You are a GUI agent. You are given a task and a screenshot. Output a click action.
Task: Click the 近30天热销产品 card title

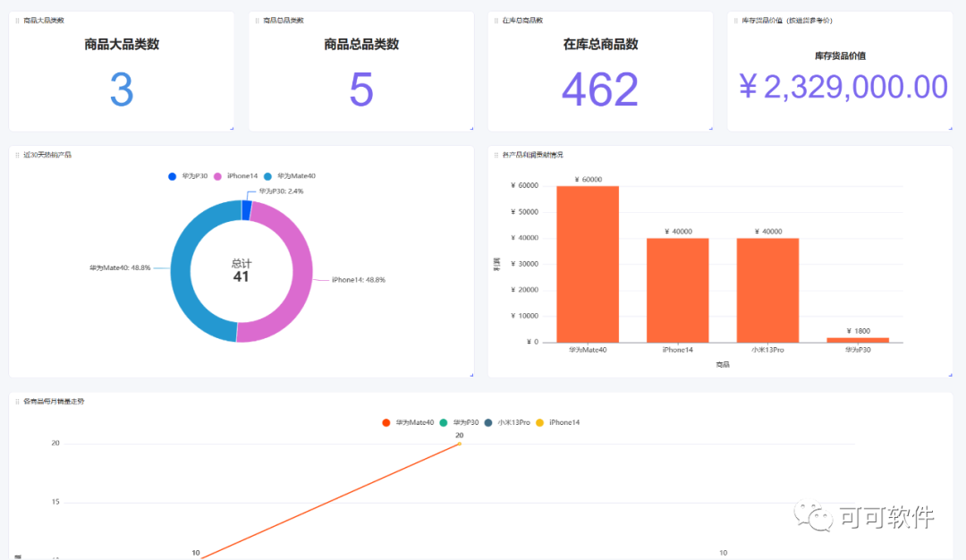point(47,155)
